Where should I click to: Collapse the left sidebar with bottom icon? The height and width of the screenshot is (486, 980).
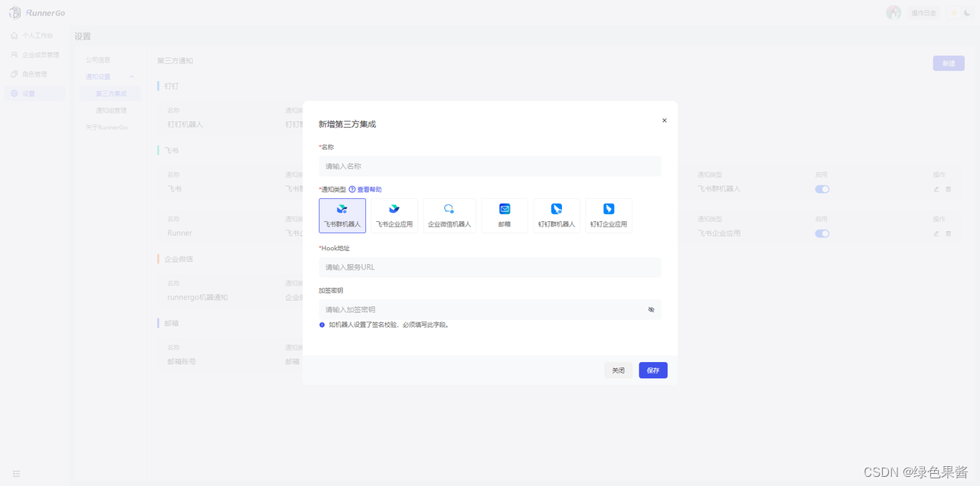16,474
